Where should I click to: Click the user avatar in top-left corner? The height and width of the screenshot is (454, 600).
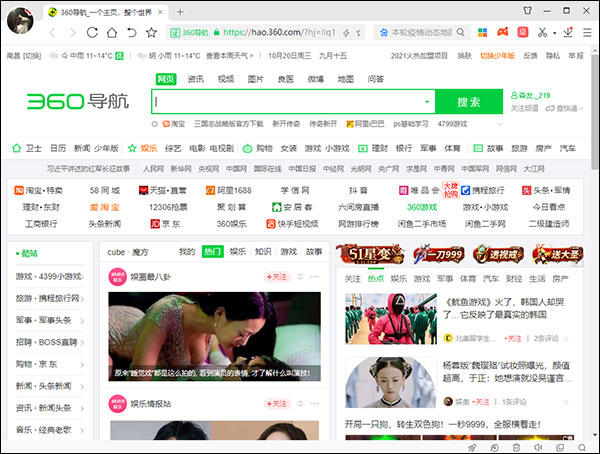click(20, 20)
